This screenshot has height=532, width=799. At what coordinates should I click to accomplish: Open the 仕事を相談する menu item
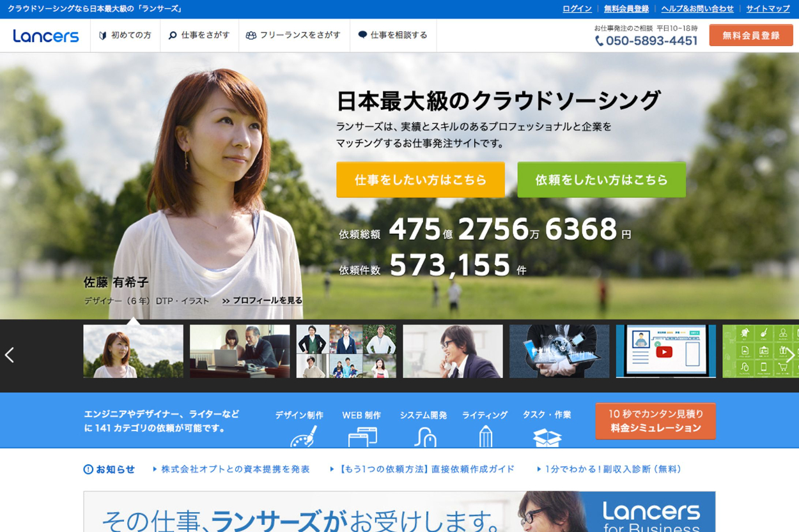[x=393, y=36]
